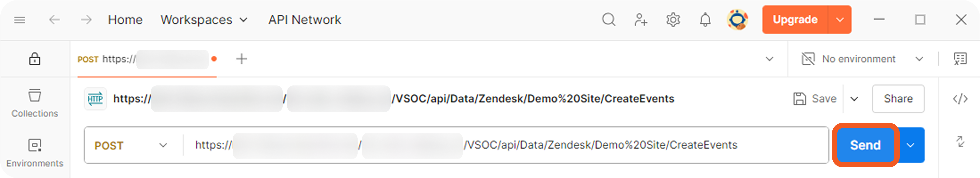Show the code snippet panel
This screenshot has height=178, width=980.
point(960,99)
